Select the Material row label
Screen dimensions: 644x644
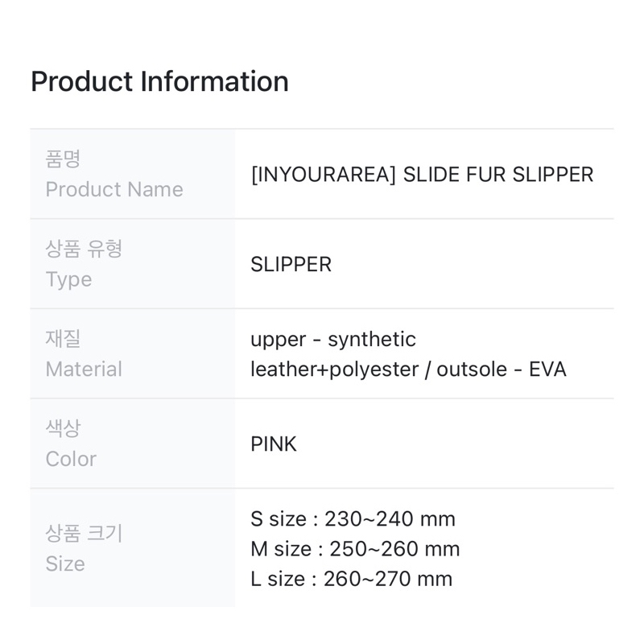(x=84, y=369)
